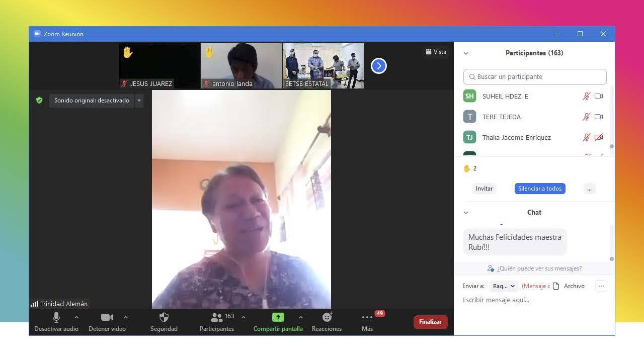Open dropdown arrow next to Sonido original
Screen dimensions: 644x362
pyautogui.click(x=139, y=101)
